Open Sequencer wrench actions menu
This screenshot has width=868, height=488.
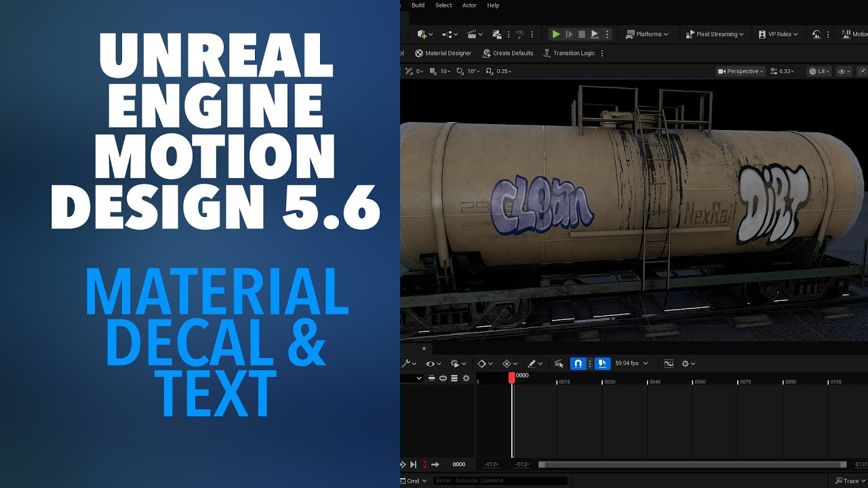[409, 363]
